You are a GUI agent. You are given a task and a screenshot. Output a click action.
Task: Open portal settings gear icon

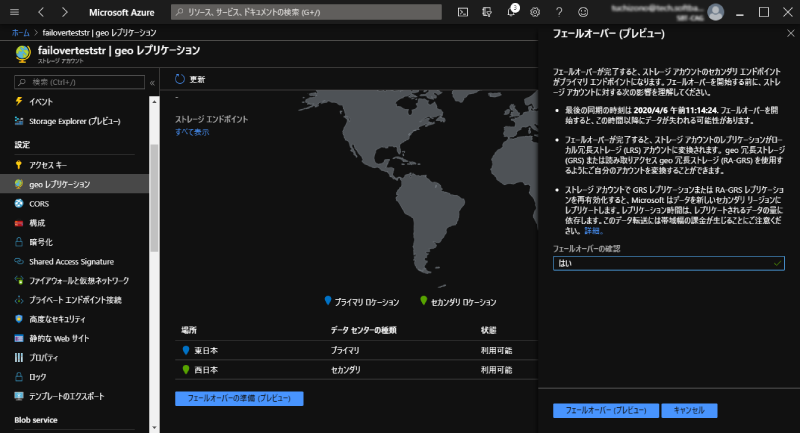pyautogui.click(x=535, y=12)
